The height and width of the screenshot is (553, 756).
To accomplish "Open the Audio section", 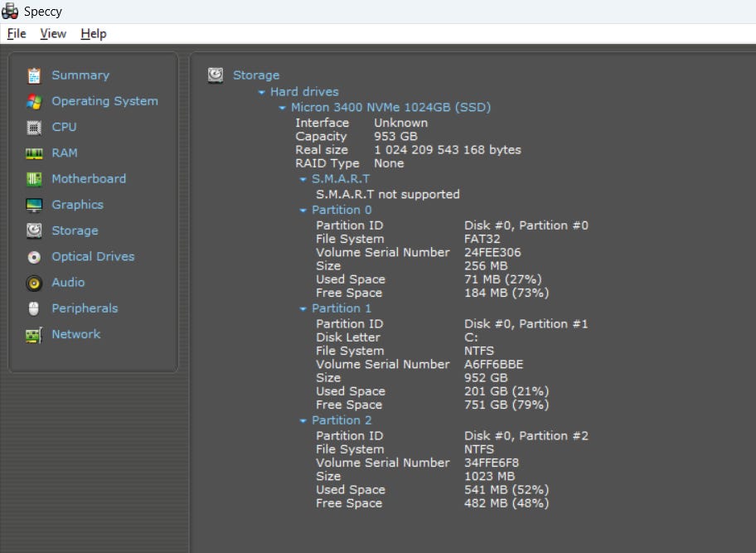I will [x=68, y=283].
